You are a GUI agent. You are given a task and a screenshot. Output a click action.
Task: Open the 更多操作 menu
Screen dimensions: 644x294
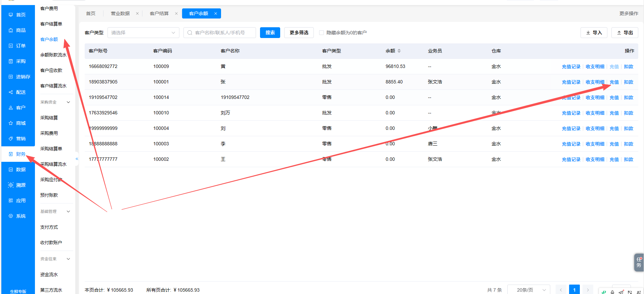coord(629,13)
